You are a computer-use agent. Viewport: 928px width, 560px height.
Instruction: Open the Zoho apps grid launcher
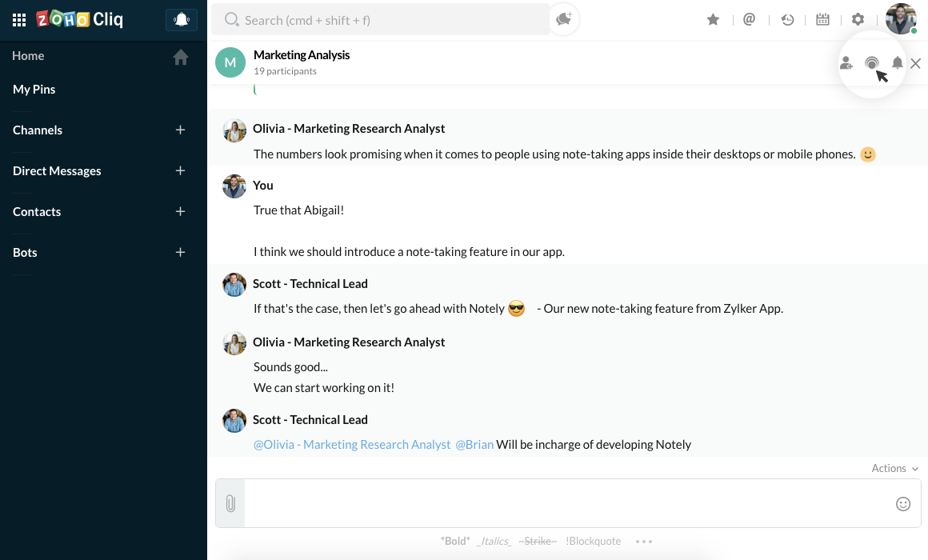19,20
